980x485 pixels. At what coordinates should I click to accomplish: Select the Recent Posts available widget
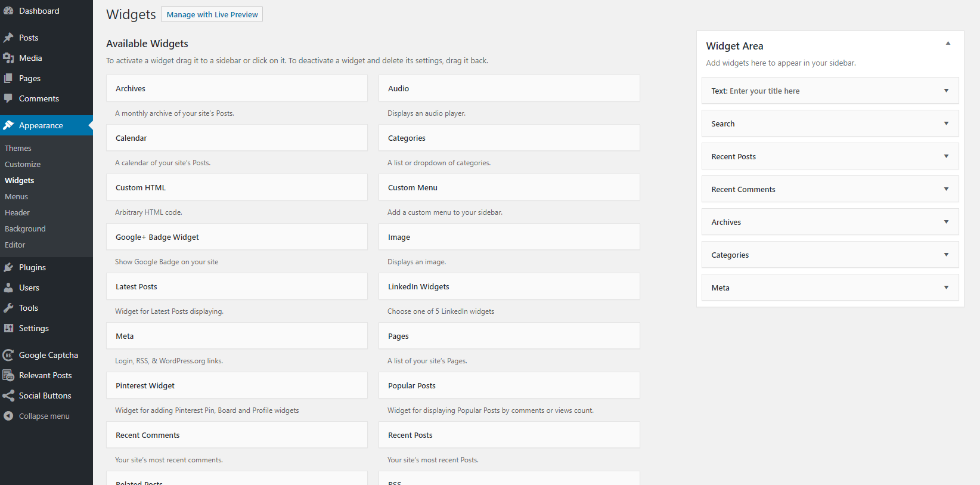tap(509, 435)
